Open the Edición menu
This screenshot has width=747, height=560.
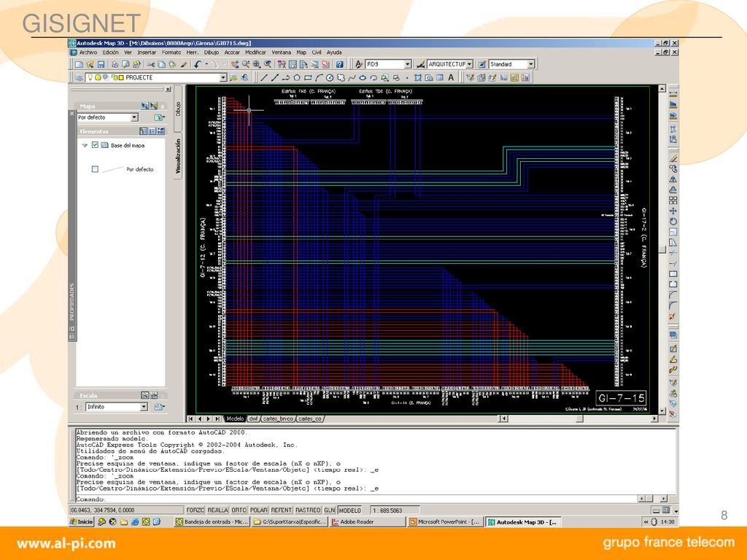click(x=111, y=52)
